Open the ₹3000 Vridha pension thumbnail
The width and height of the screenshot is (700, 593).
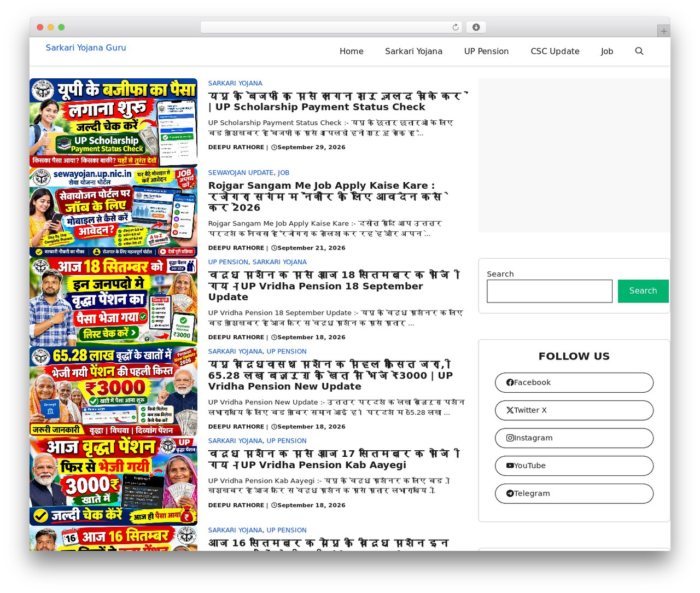(x=113, y=481)
